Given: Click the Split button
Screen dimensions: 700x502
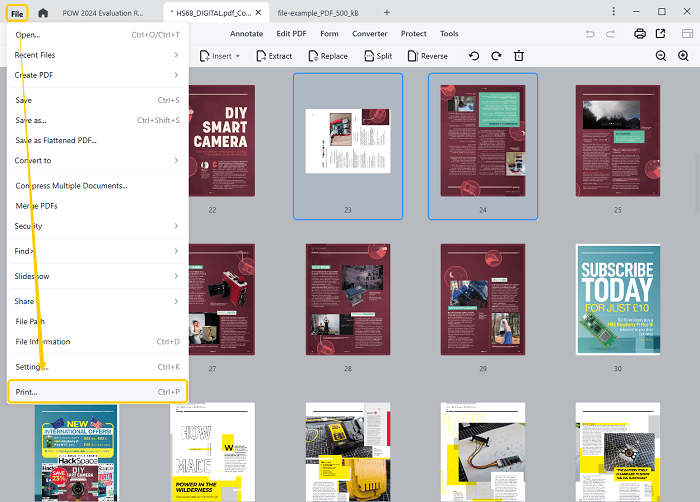Looking at the screenshot, I should [x=377, y=56].
